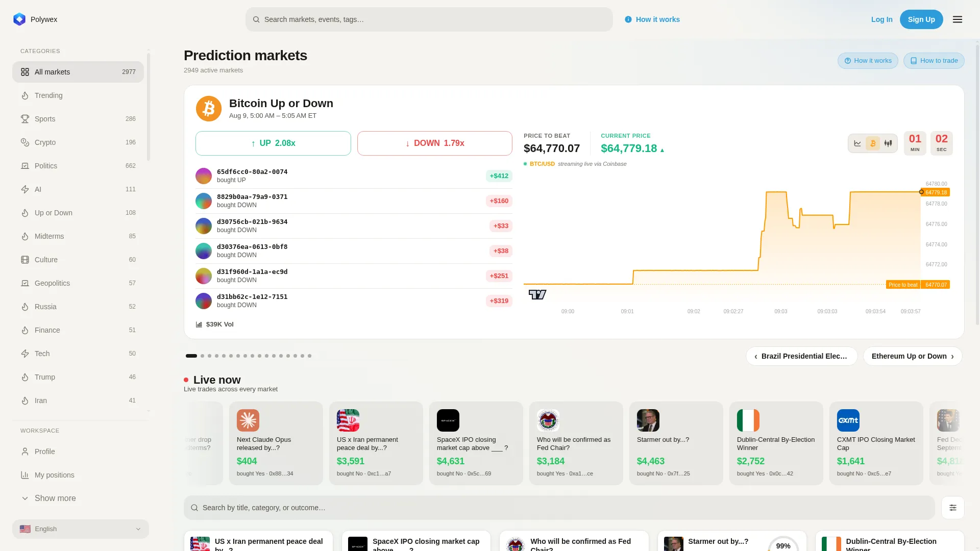Click the Log In link
This screenshot has width=980, height=551.
(882, 19)
